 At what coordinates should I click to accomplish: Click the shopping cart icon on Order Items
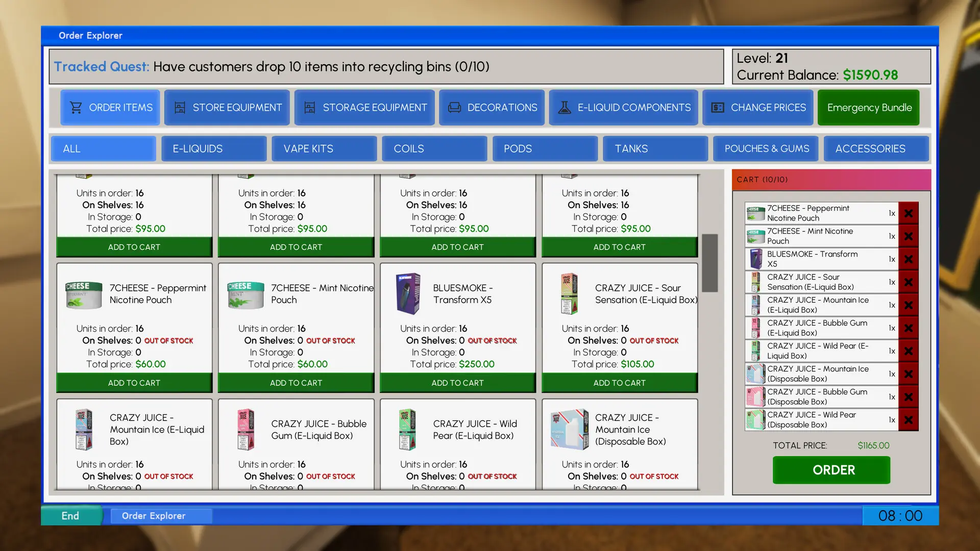(76, 108)
